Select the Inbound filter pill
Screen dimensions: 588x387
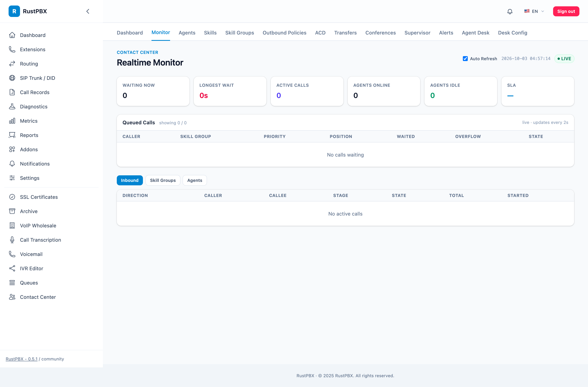[x=130, y=180]
